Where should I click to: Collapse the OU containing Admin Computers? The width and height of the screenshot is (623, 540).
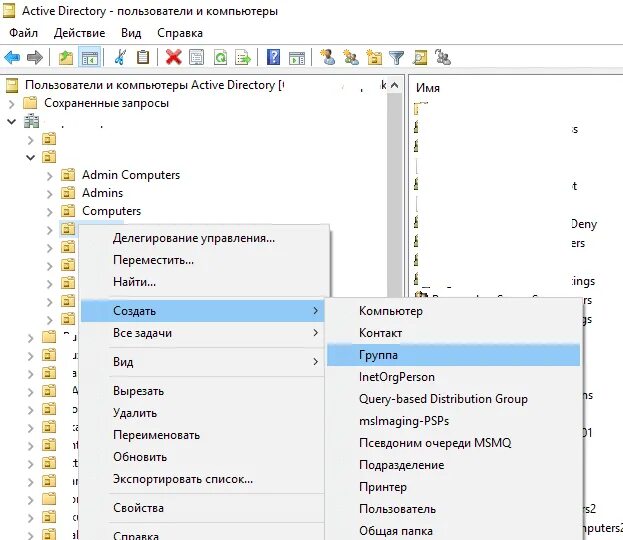click(x=31, y=157)
